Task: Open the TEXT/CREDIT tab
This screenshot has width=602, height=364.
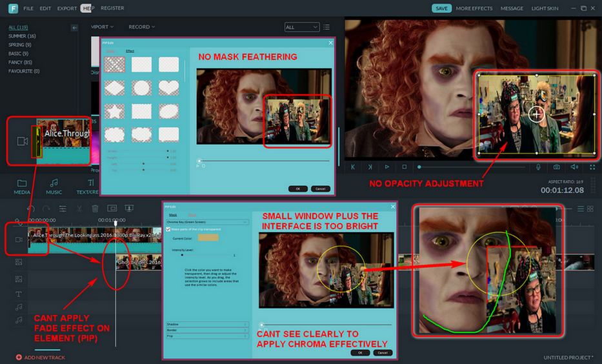Action: [88, 187]
